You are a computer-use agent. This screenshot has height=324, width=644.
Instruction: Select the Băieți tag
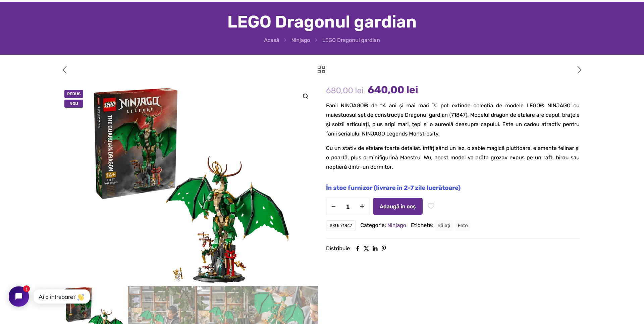[444, 225]
